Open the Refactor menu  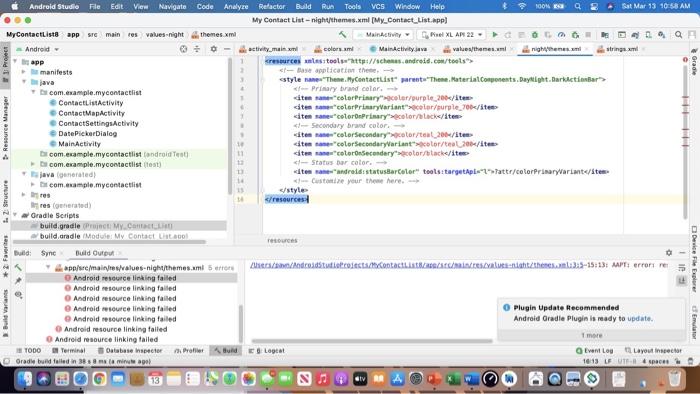point(271,7)
